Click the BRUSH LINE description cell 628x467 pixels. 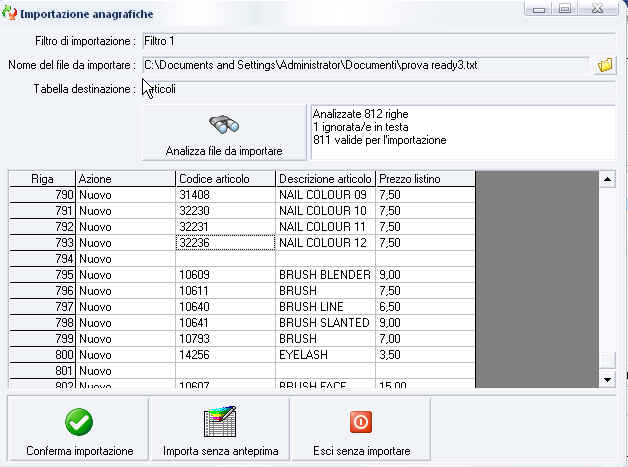pyautogui.click(x=325, y=307)
